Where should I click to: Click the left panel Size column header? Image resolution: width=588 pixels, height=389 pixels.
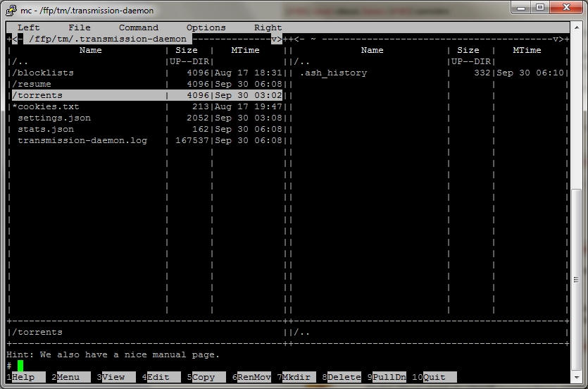click(187, 50)
